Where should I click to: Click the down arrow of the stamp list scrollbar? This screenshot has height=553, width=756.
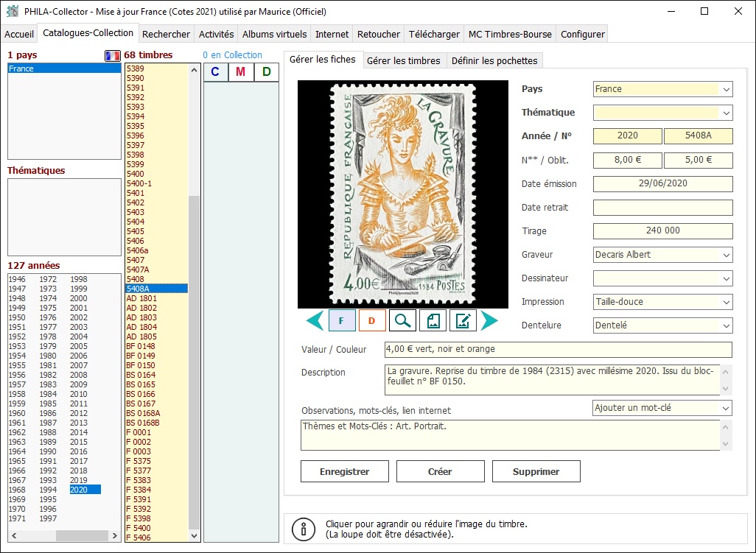[194, 535]
